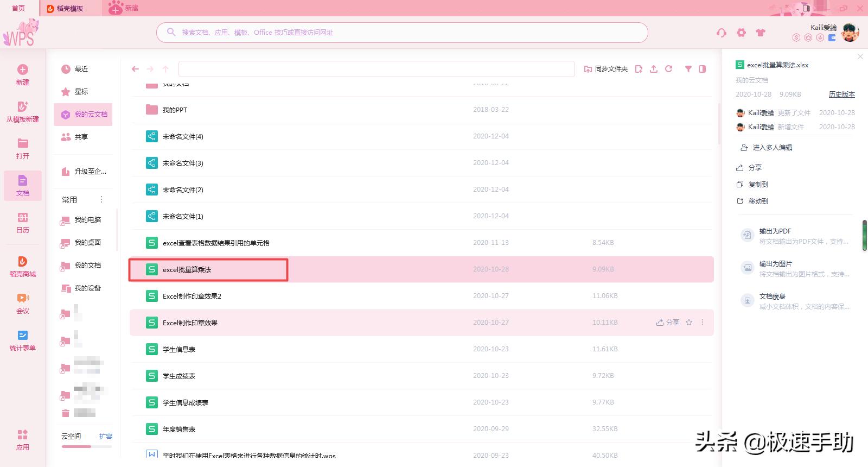This screenshot has width=868, height=467.
Task: Select file excel查看表格数据结果引用的单元格
Action: point(421,243)
